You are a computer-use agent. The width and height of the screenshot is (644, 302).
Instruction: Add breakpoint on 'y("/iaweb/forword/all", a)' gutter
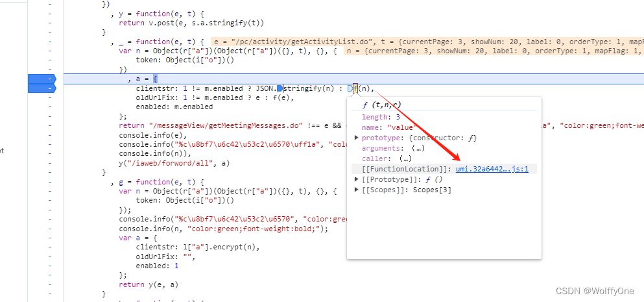[50, 163]
